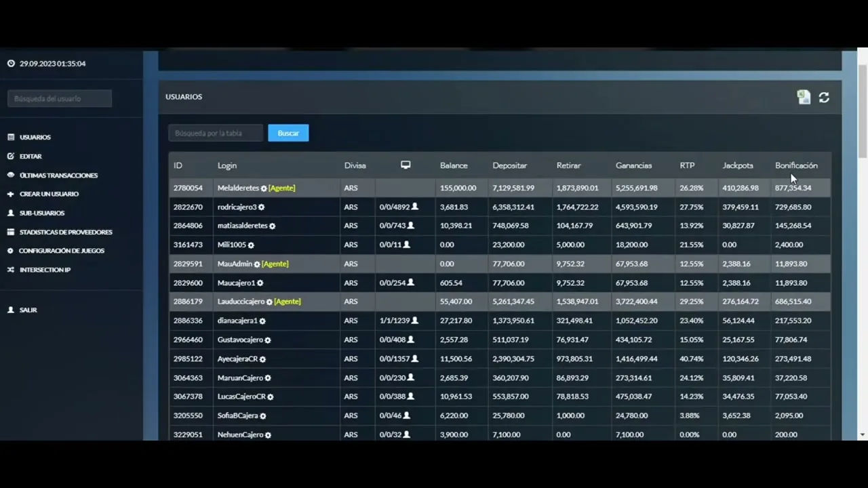This screenshot has width=868, height=488.
Task: Sort by Balance column header
Action: coord(454,165)
